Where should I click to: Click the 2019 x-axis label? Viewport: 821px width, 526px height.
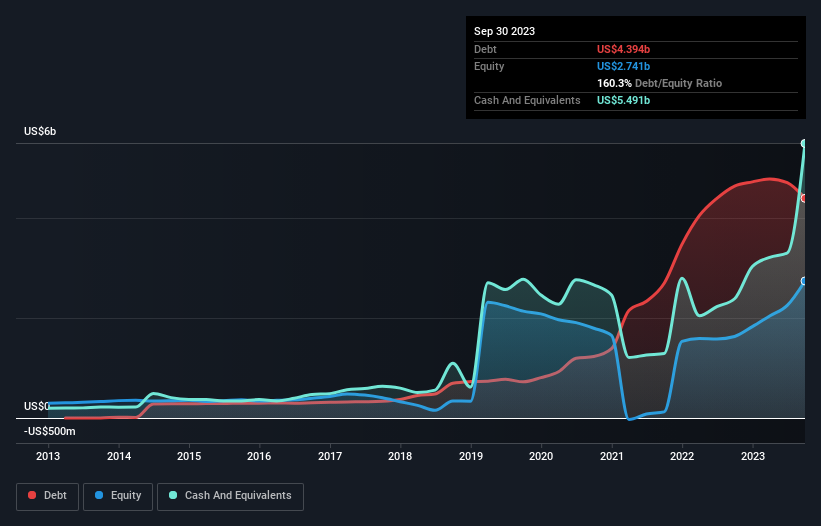click(x=471, y=456)
